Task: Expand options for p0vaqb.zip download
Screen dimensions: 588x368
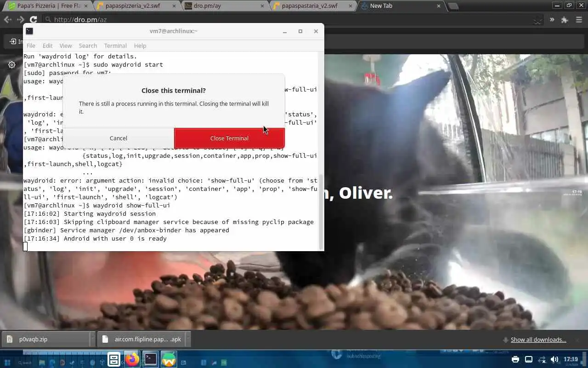Action: point(92,339)
